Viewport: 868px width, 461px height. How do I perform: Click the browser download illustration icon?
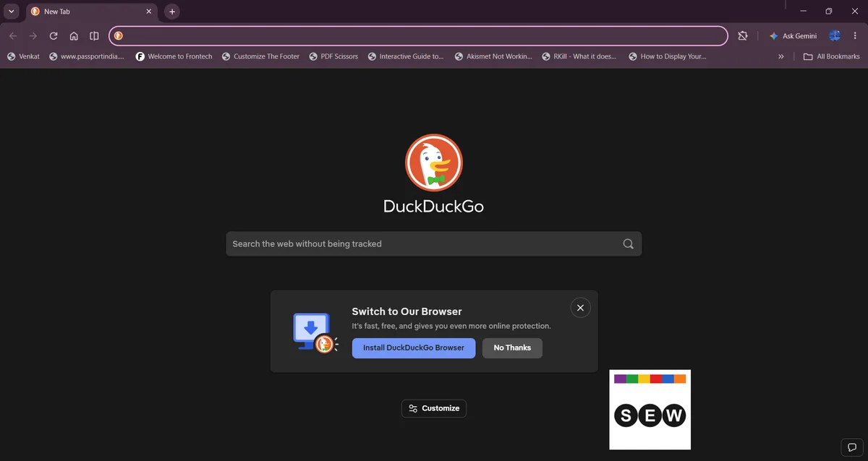[315, 332]
